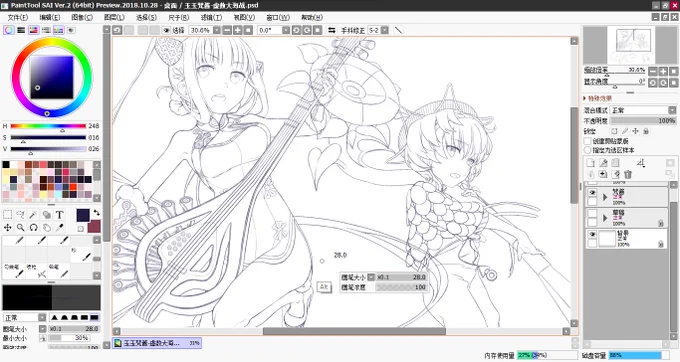680x362 pixels.
Task: Select the Text tool
Action: [x=59, y=215]
